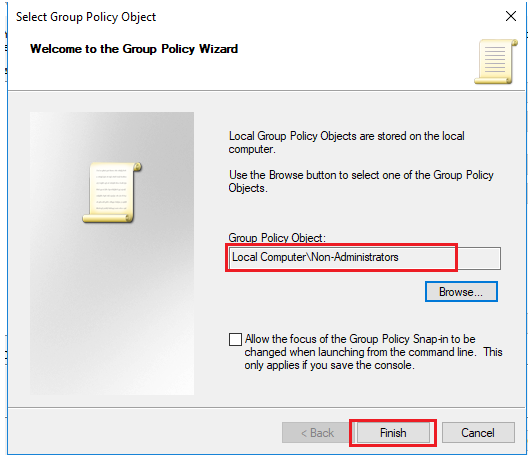Click the 'Local Group Policy Objects are stored' paragraph
532x460 pixels.
tap(346, 142)
